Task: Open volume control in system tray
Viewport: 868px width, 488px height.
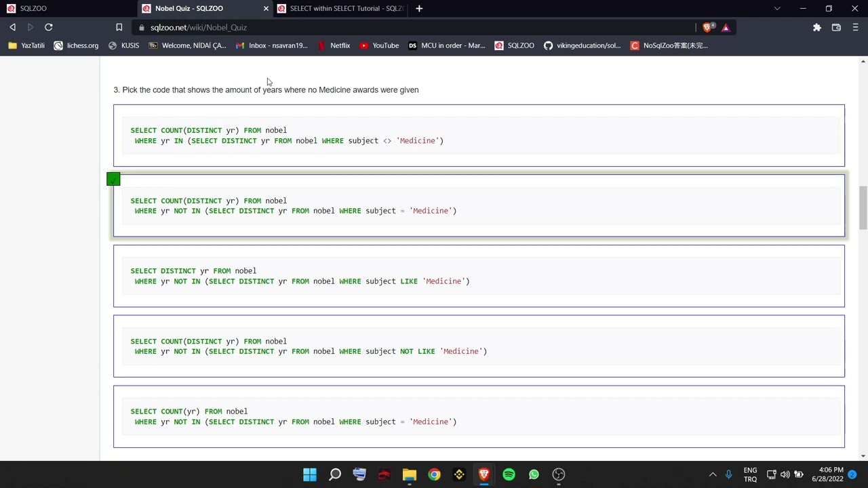Action: tap(785, 474)
